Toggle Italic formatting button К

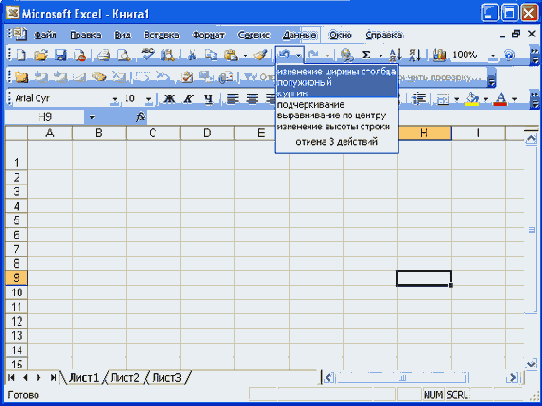(x=188, y=99)
